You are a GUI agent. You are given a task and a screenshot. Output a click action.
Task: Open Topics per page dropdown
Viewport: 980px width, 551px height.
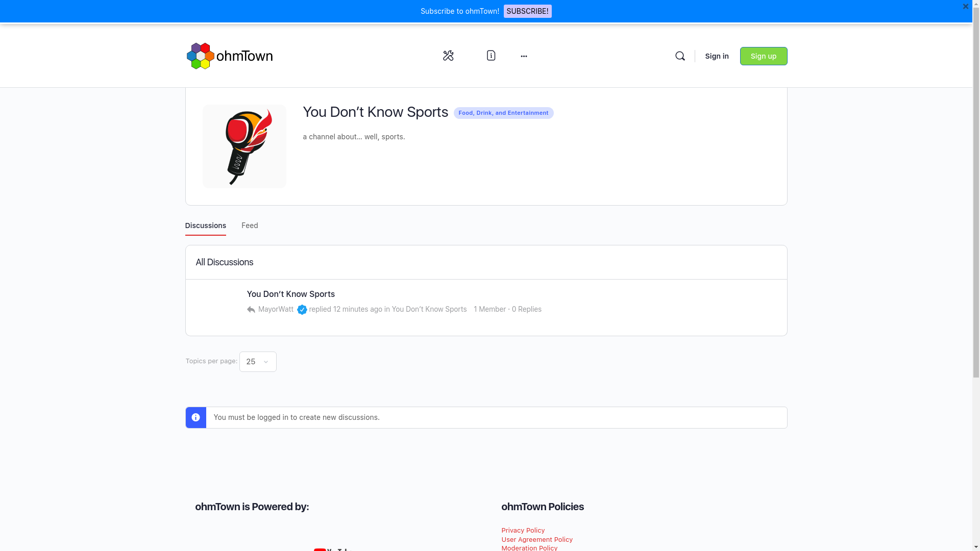click(258, 362)
